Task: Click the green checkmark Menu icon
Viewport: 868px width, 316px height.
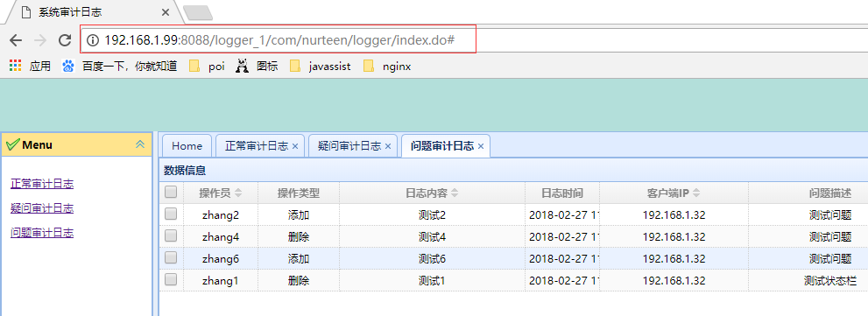Action: point(13,145)
